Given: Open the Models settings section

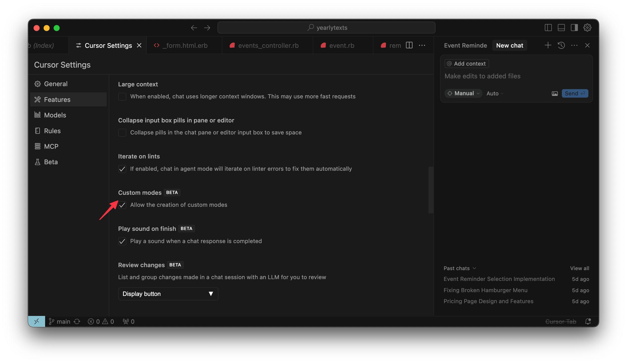Looking at the screenshot, I should tap(68, 115).
